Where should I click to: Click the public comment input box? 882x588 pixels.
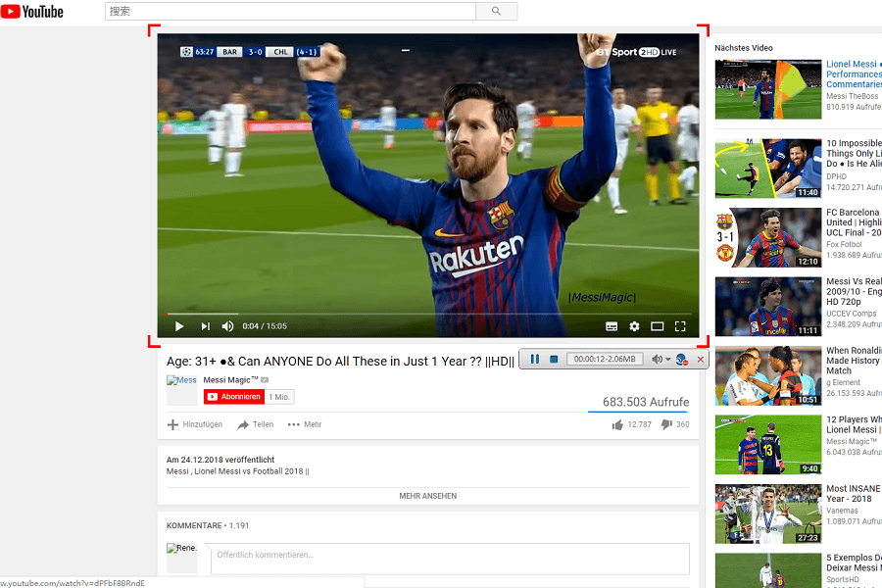click(x=450, y=559)
